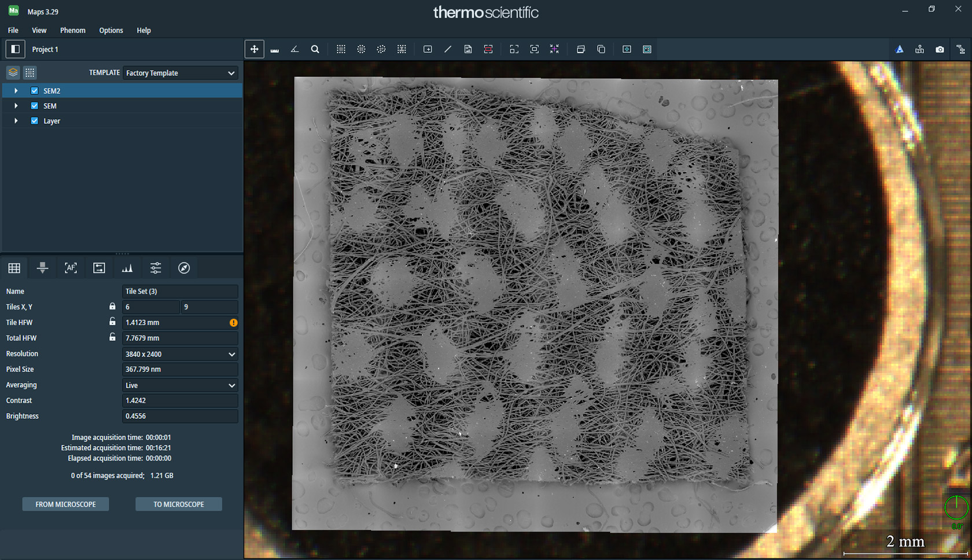This screenshot has width=972, height=560.
Task: Toggle the side panel icon beside Project 1
Action: tap(16, 49)
